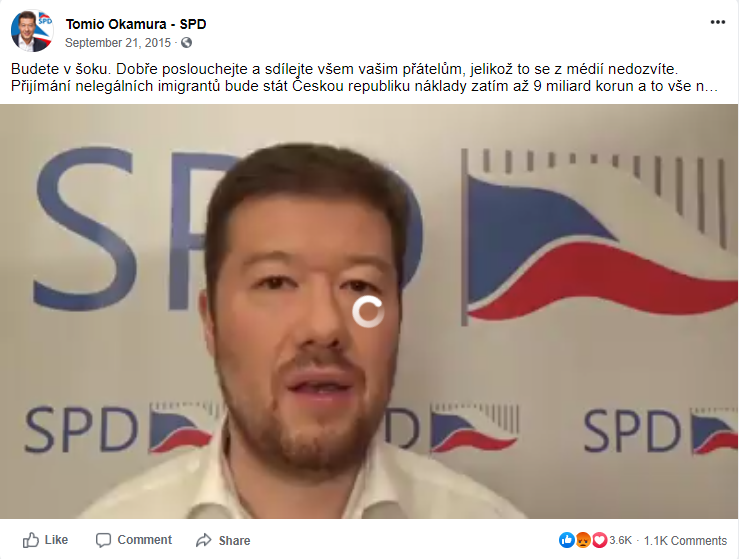Open the three-dot post options menu

717,22
